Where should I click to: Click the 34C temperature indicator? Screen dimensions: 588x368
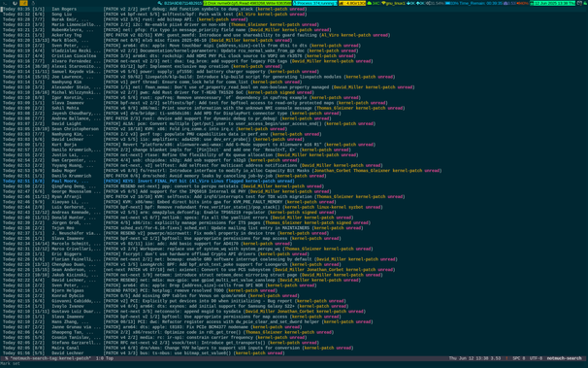click(374, 3)
